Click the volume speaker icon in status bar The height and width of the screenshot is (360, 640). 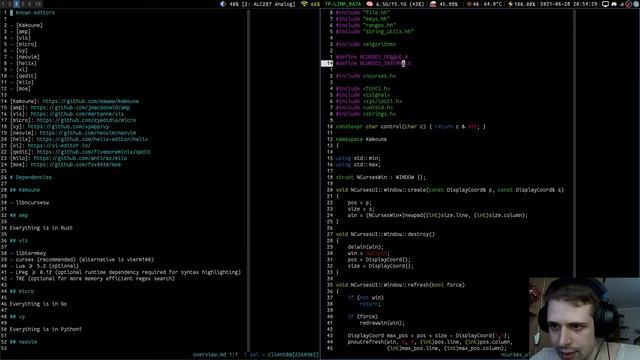(223, 4)
